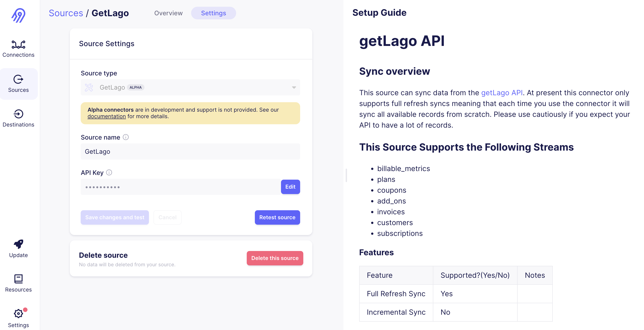Click the customers stream item
This screenshot has height=330, width=644.
pos(395,223)
